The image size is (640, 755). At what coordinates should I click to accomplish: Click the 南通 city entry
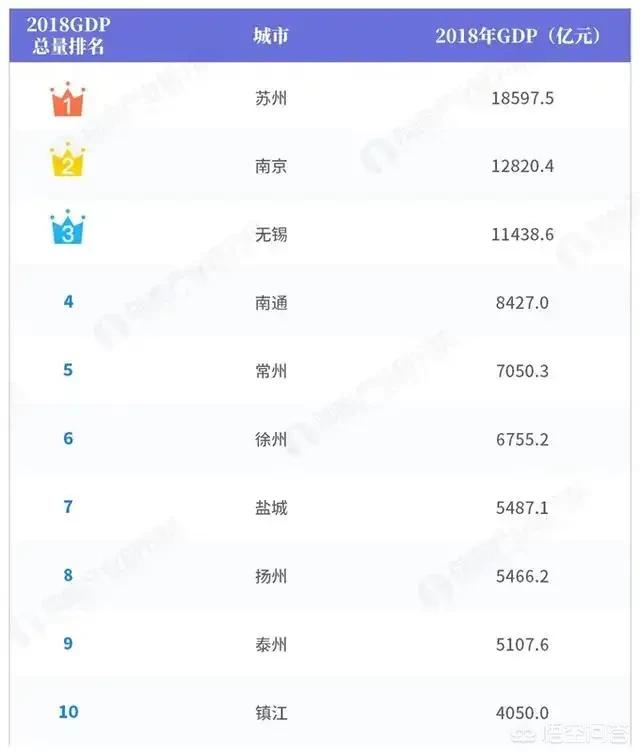point(271,302)
